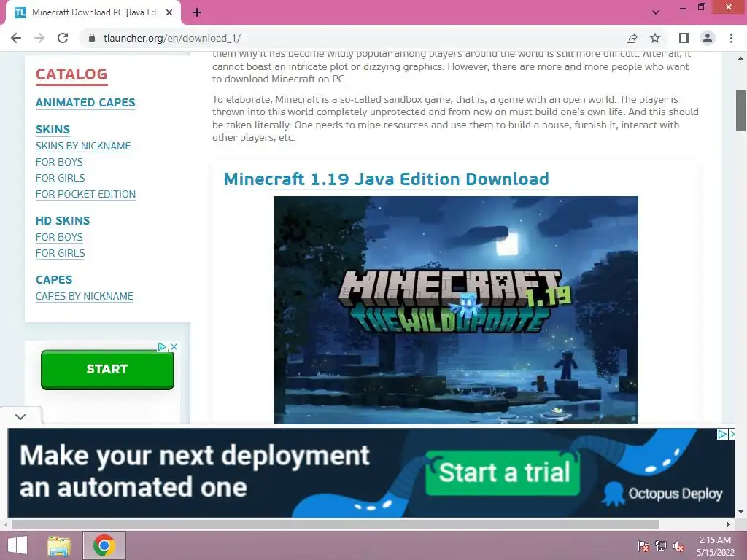Click the green START ad button
Image resolution: width=747 pixels, height=560 pixels.
click(107, 370)
